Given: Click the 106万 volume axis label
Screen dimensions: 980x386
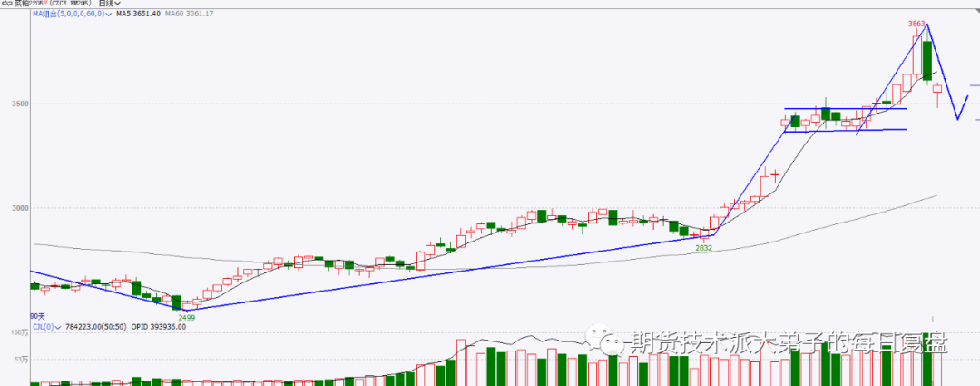Looking at the screenshot, I should pyautogui.click(x=19, y=332).
